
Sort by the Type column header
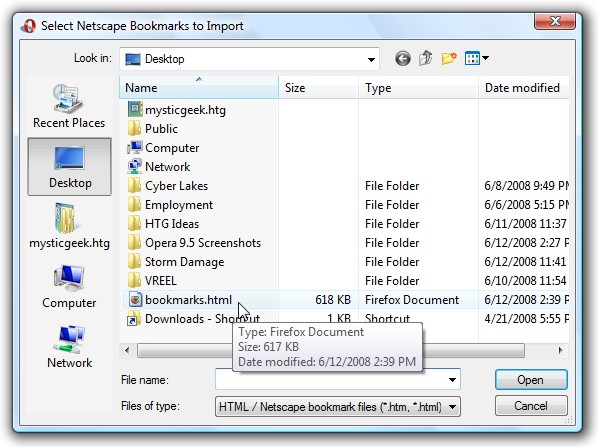(418, 87)
